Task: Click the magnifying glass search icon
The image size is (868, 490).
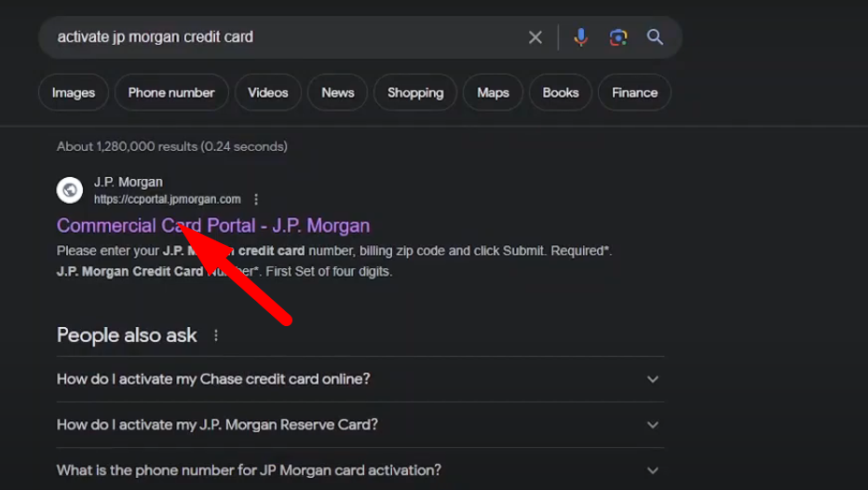Action: pyautogui.click(x=655, y=37)
